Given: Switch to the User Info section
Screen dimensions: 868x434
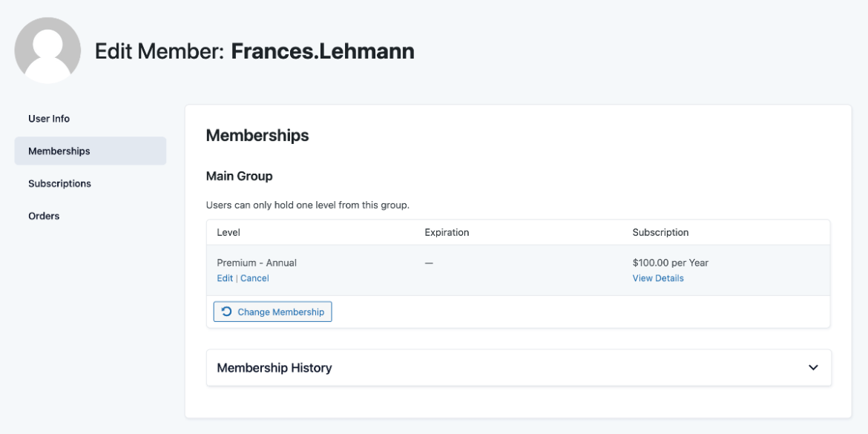Looking at the screenshot, I should pos(48,118).
